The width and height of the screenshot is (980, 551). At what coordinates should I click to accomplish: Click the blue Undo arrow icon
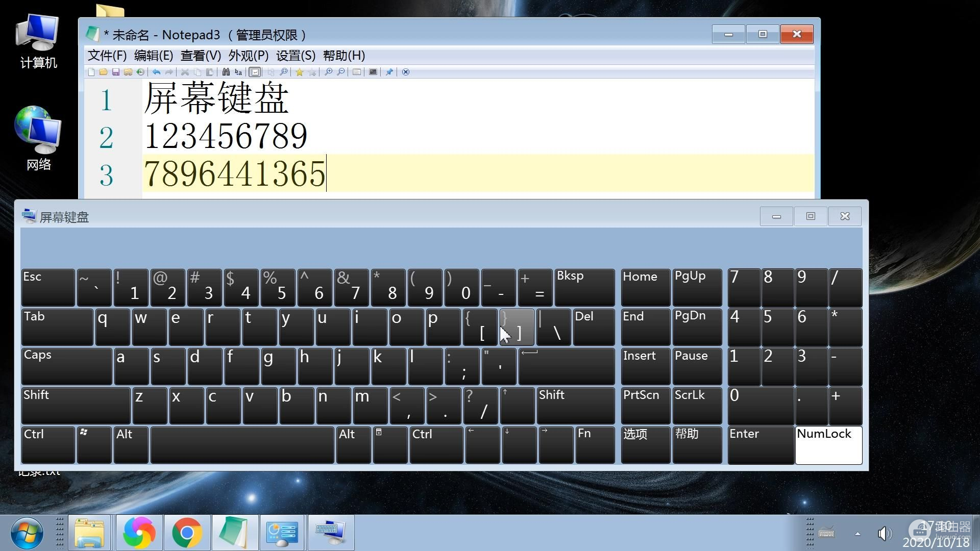[x=156, y=72]
